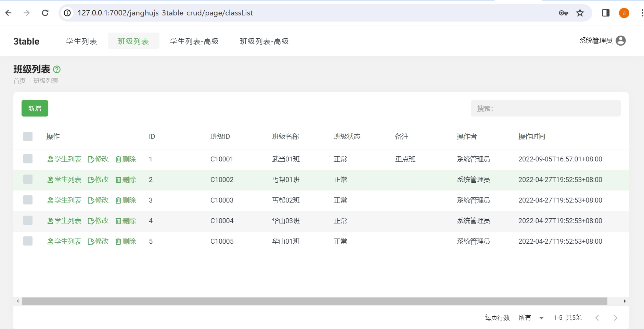Click the password key icon in address bar

tap(563, 13)
